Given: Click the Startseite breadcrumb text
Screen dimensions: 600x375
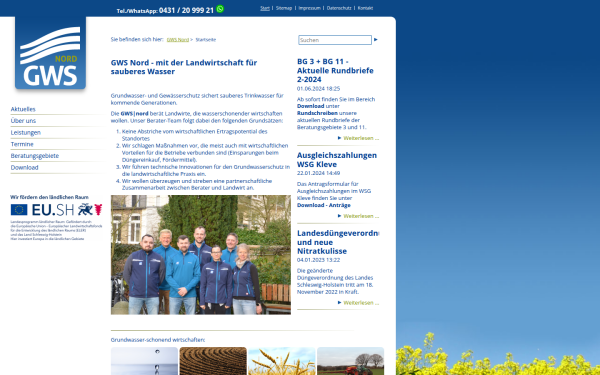Looking at the screenshot, I should click(206, 40).
